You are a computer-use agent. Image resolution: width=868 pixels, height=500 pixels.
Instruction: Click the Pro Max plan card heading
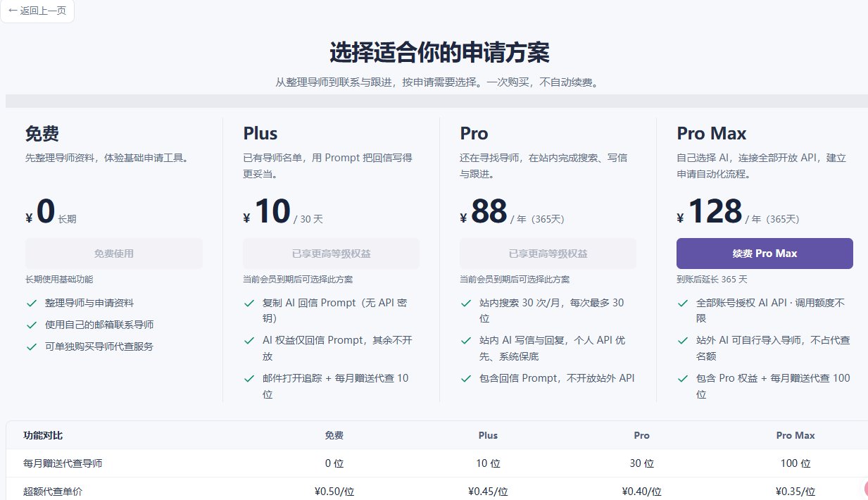pyautogui.click(x=712, y=133)
